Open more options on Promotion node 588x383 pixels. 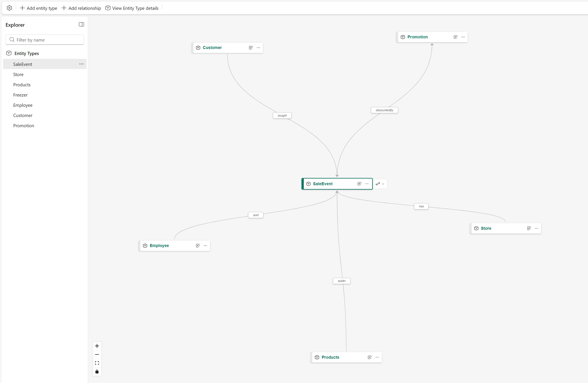(463, 37)
